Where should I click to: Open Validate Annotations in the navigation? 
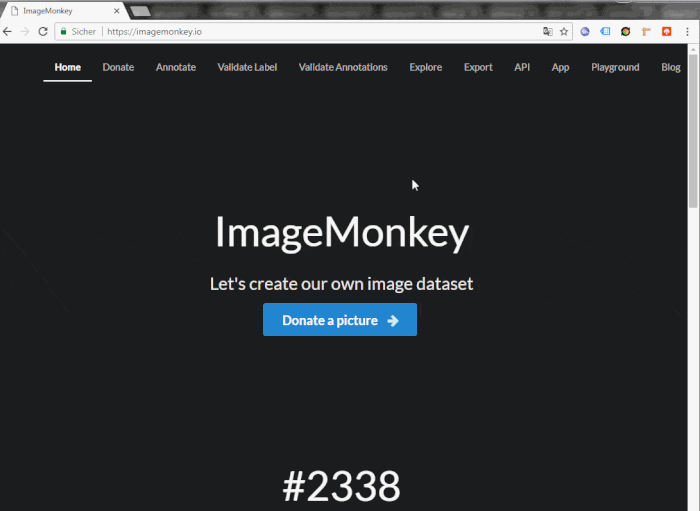343,67
